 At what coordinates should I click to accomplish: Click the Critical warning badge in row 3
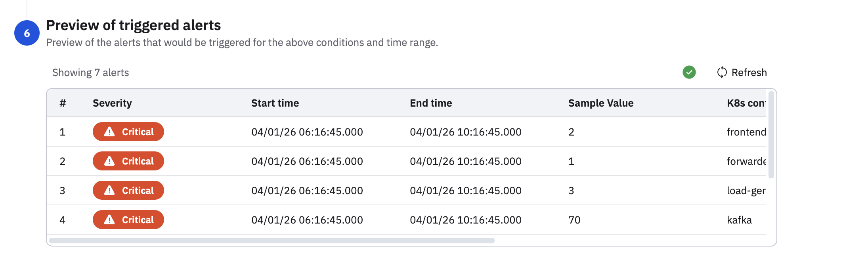click(128, 190)
